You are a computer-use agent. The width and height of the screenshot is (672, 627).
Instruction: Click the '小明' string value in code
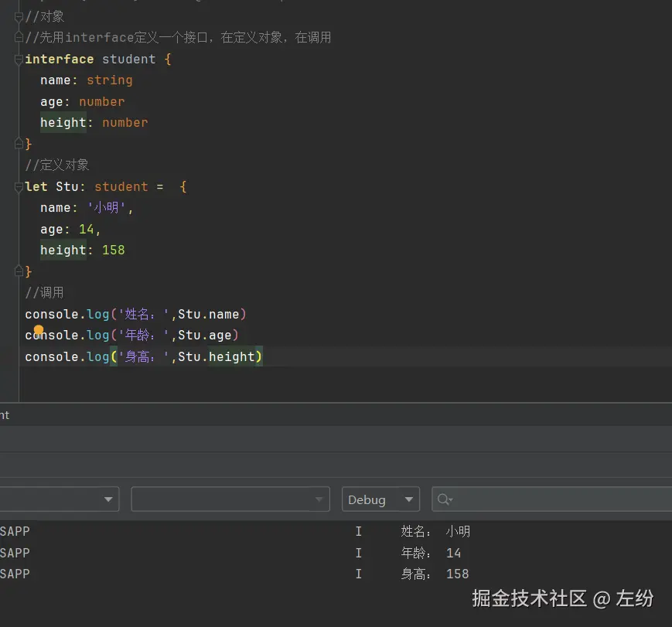tap(106, 208)
